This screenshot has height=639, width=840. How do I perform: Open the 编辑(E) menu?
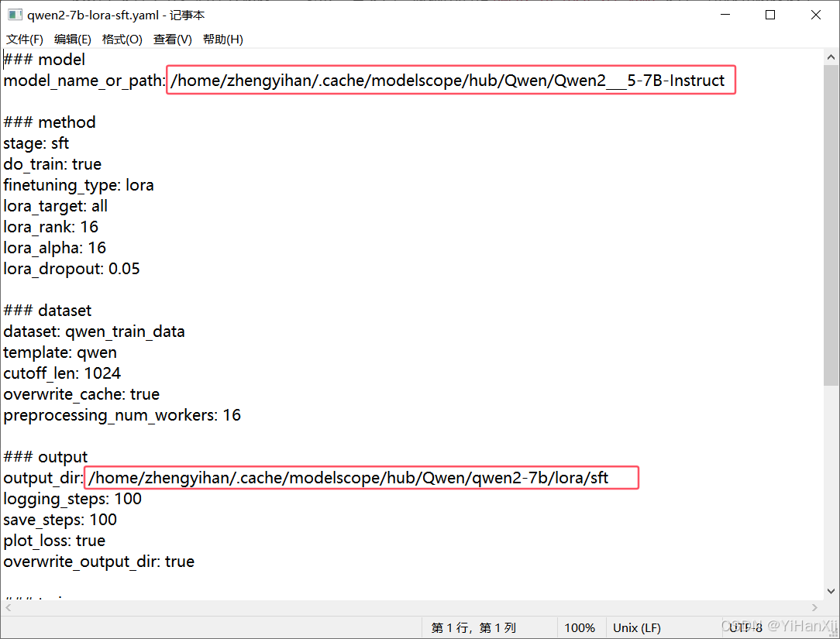point(73,39)
